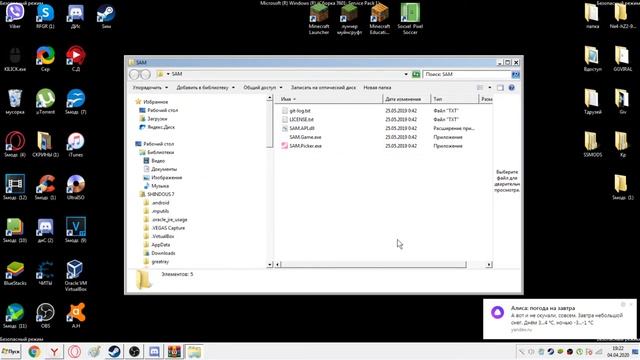Open the Упорядочить dropdown menu
Image resolution: width=640 pixels, height=360 pixels.
(x=150, y=87)
